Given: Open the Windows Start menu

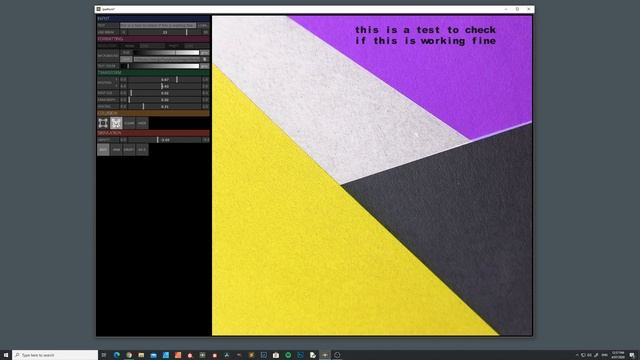Looking at the screenshot, I should [x=6, y=355].
